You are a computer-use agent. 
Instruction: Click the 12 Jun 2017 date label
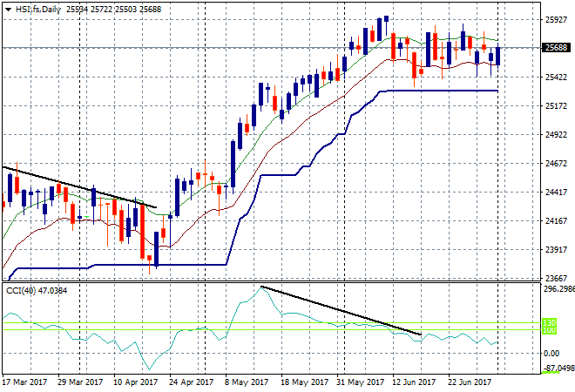point(414,382)
